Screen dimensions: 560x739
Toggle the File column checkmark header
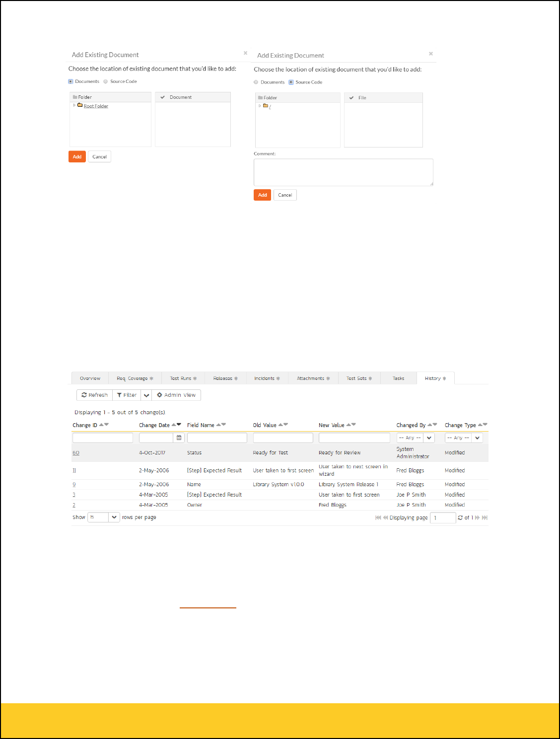pyautogui.click(x=351, y=98)
